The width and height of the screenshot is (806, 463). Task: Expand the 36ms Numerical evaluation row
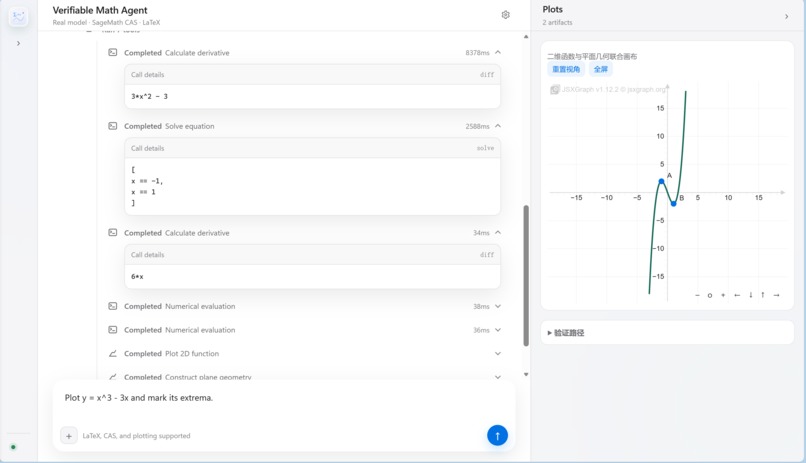(498, 330)
